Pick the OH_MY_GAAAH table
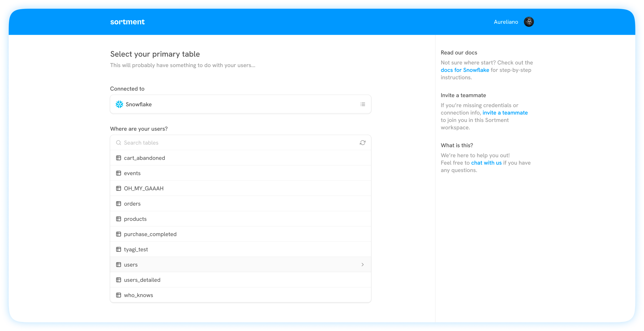This screenshot has width=644, height=331. [144, 189]
